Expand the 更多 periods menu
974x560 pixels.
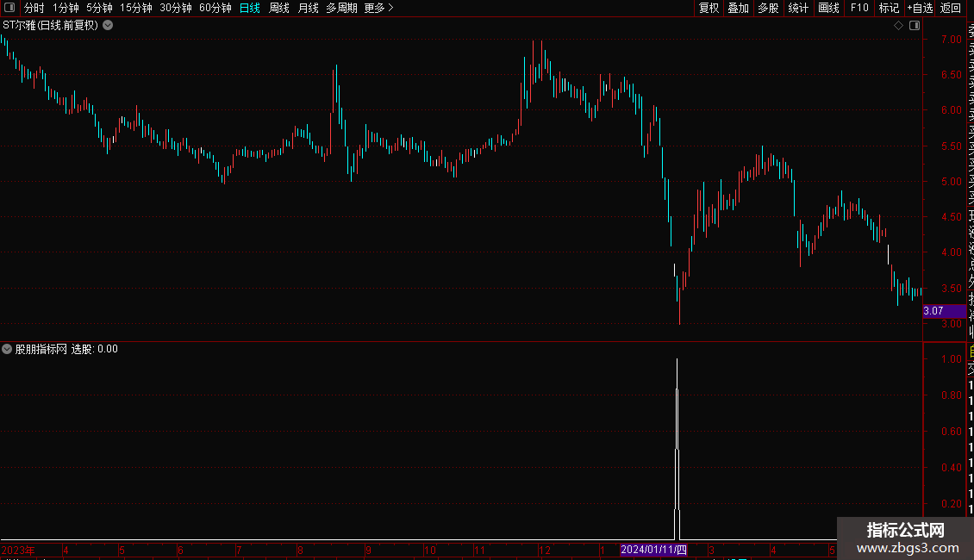click(379, 8)
